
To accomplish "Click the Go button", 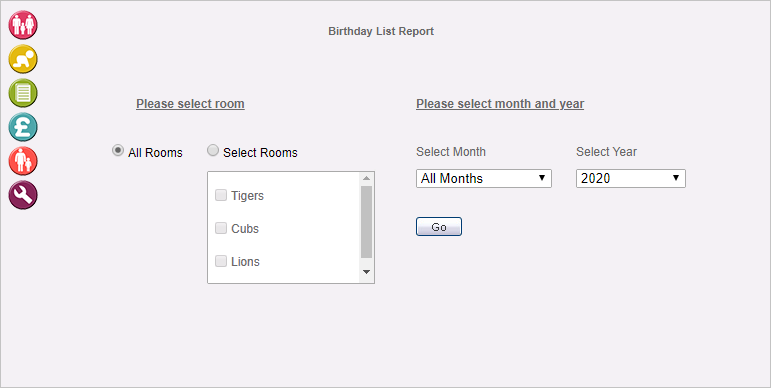I will [x=439, y=227].
